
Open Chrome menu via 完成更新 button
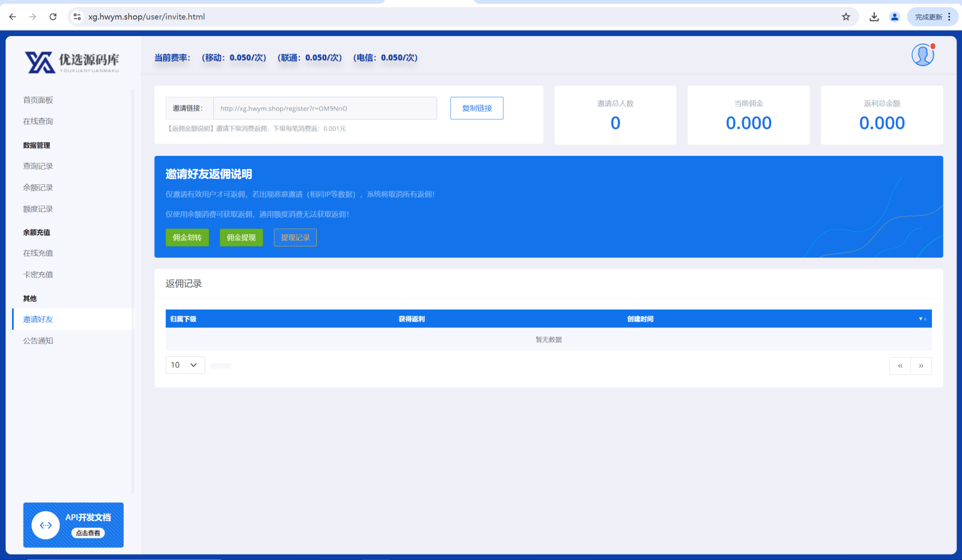pyautogui.click(x=933, y=17)
